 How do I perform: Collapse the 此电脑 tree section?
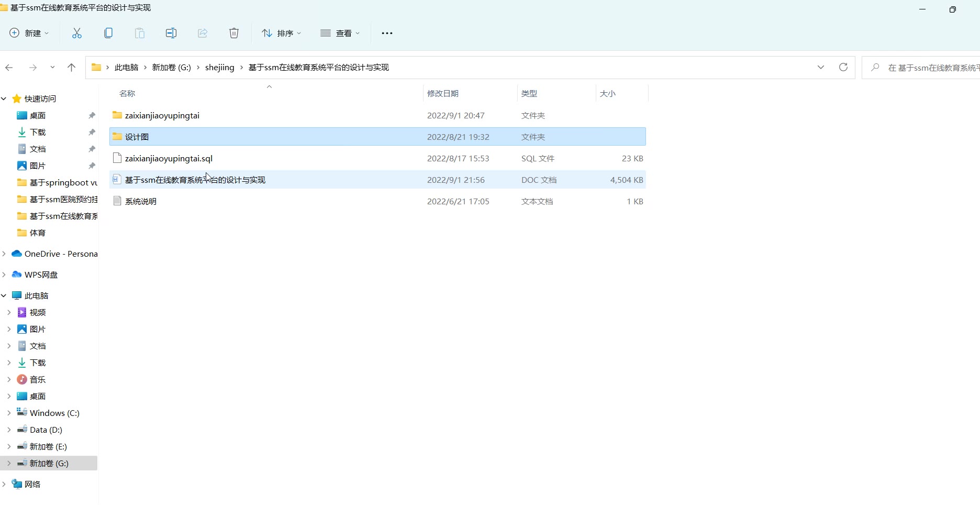pos(4,295)
